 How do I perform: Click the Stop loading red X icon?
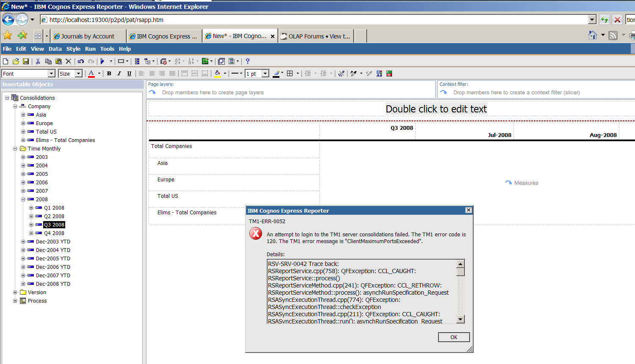(x=617, y=19)
